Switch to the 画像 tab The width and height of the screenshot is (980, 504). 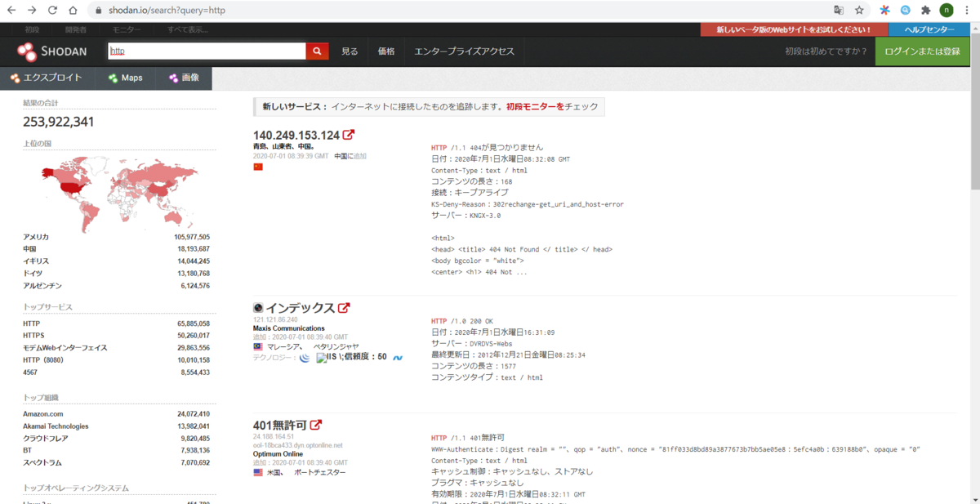pos(184,78)
